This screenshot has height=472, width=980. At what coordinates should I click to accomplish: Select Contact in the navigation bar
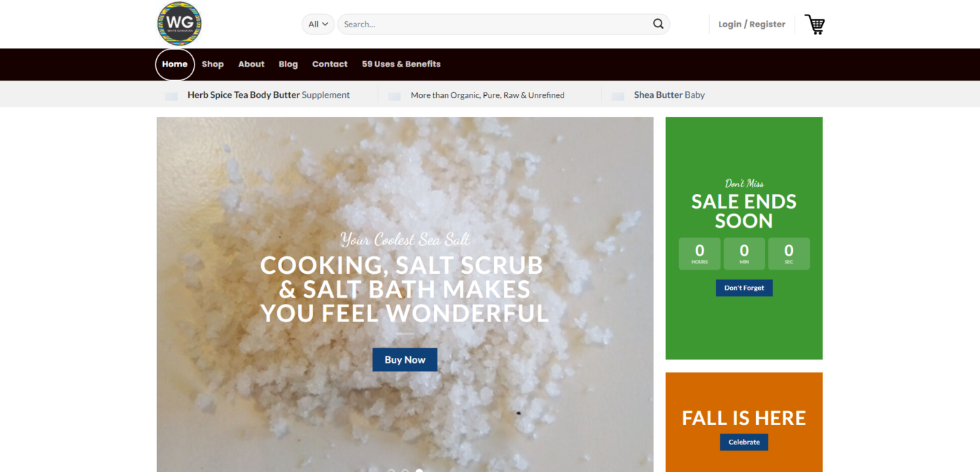pos(330,64)
